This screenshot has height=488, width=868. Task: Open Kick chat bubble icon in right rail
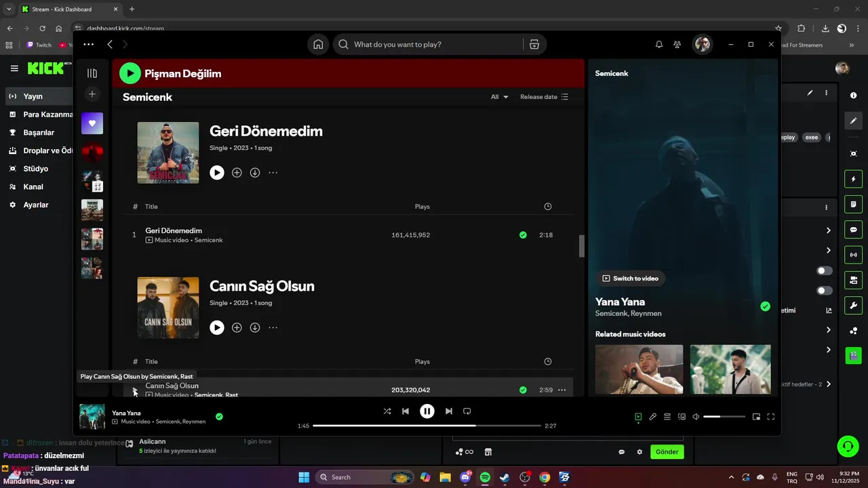coord(854,230)
